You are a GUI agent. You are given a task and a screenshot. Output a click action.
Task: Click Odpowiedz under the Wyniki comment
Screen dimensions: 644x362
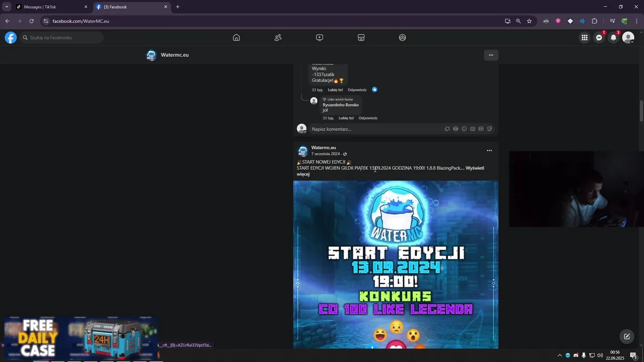coord(357,90)
